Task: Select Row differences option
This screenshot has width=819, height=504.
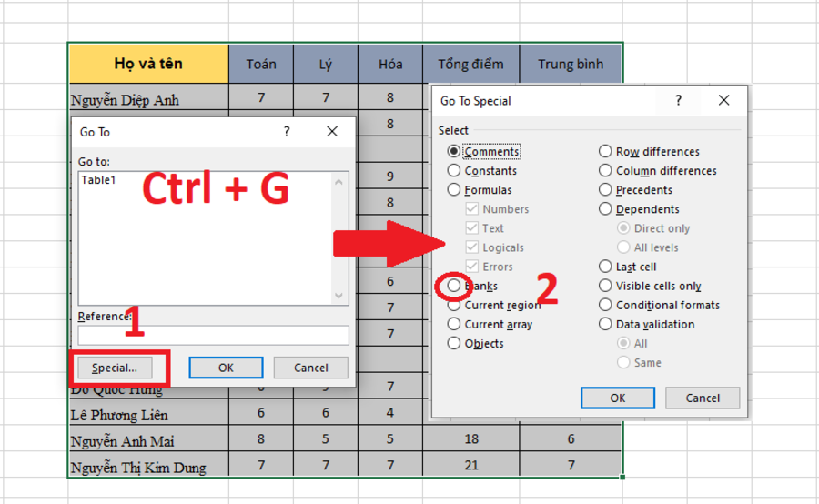Action: 605,151
